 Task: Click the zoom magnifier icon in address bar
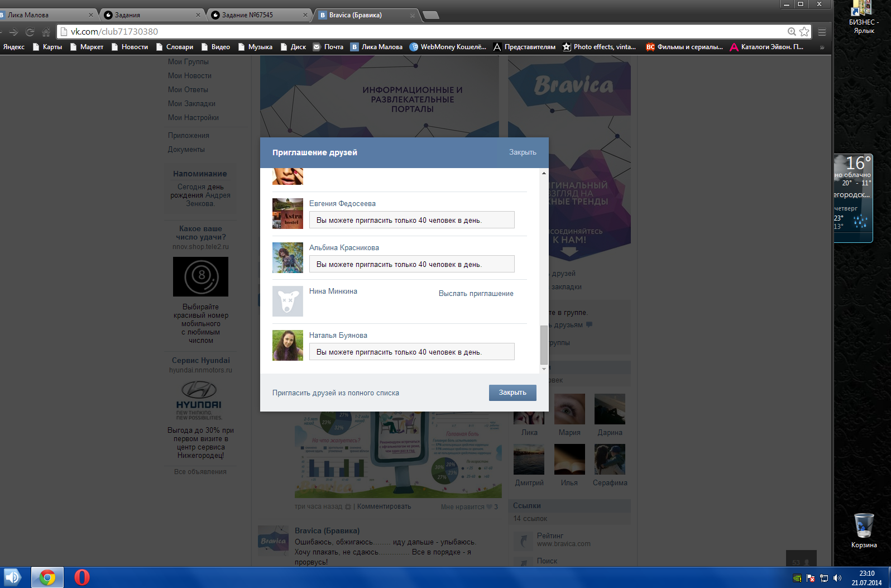[x=792, y=32]
